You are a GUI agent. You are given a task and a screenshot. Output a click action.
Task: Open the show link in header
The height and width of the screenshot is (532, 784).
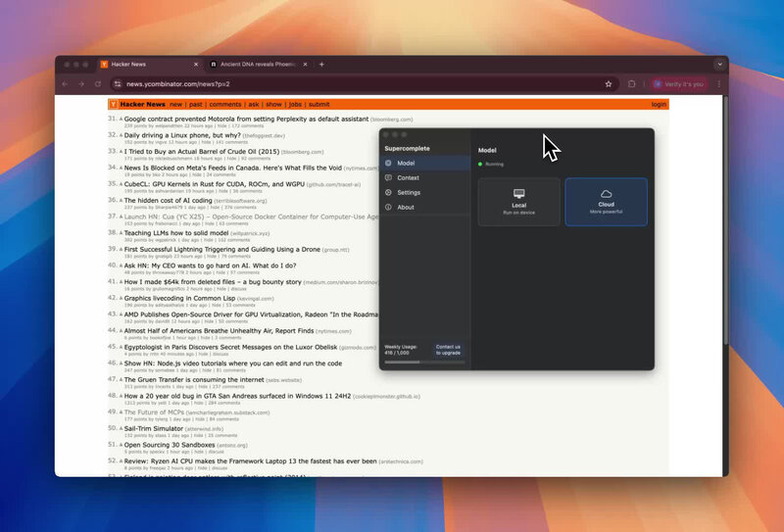[273, 105]
